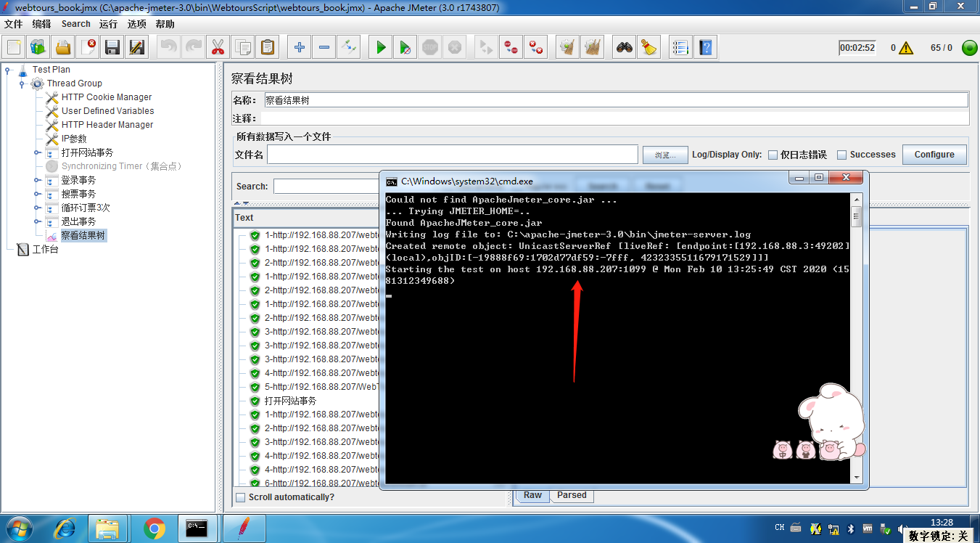The height and width of the screenshot is (543, 980).
Task: Open Google Chrome from the taskbar
Action: tap(154, 528)
